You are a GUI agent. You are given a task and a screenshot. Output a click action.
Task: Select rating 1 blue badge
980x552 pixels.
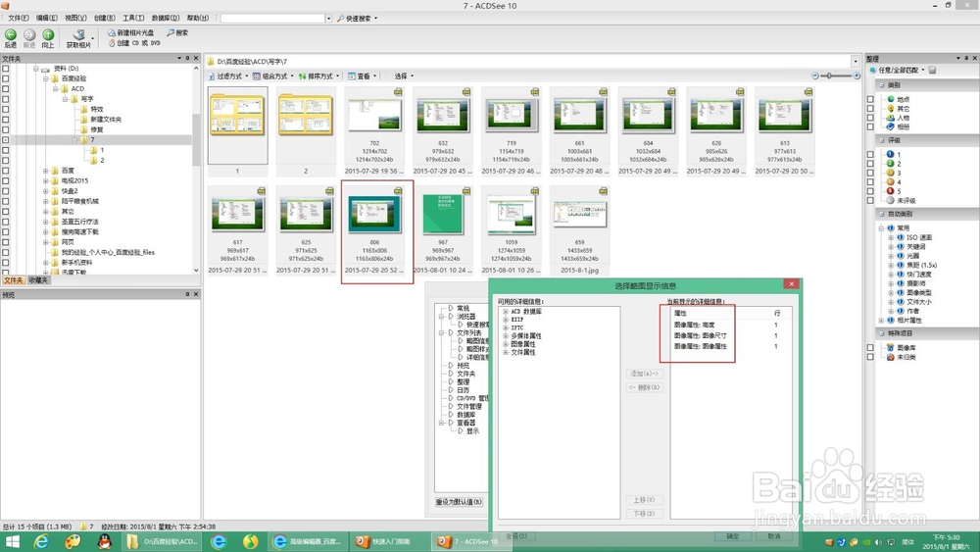click(x=891, y=154)
